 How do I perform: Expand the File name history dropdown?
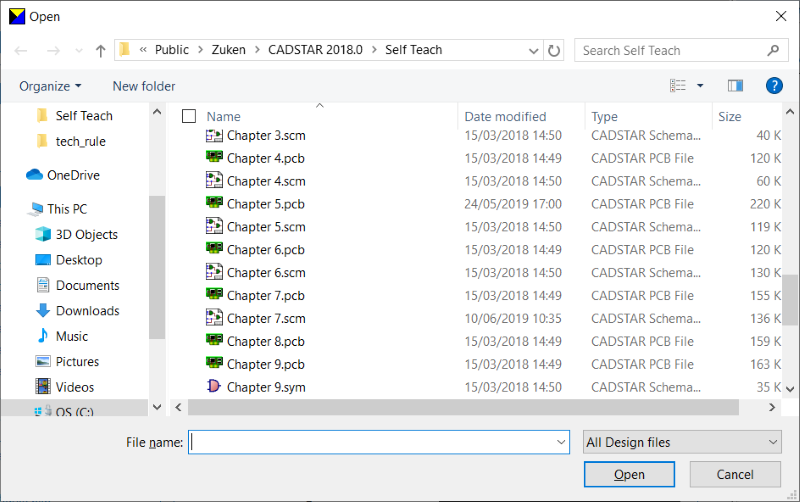tap(561, 442)
